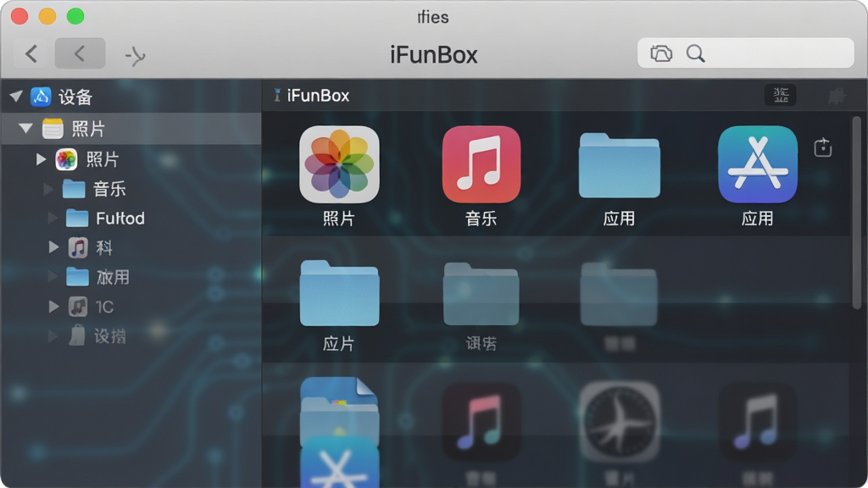Viewport: 868px width, 488px height.
Task: Click the search input field
Action: pyautogui.click(x=746, y=53)
